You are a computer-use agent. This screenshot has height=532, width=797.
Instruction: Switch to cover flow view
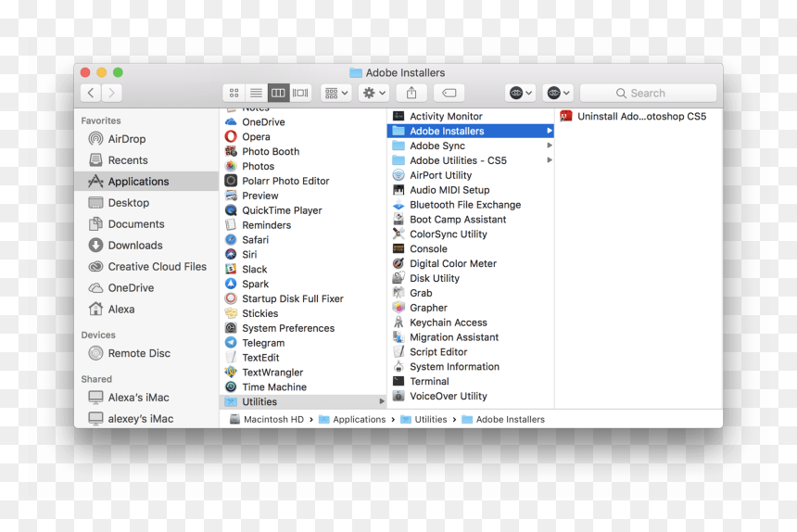click(x=300, y=93)
